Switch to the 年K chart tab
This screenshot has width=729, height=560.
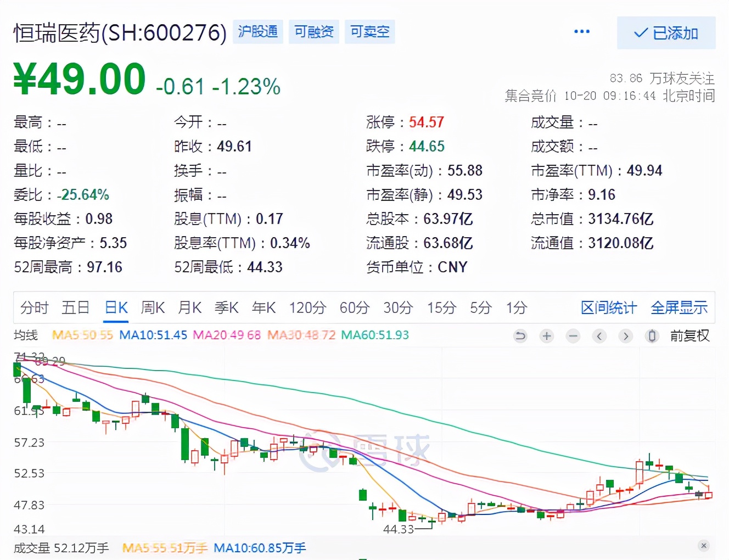pyautogui.click(x=263, y=307)
